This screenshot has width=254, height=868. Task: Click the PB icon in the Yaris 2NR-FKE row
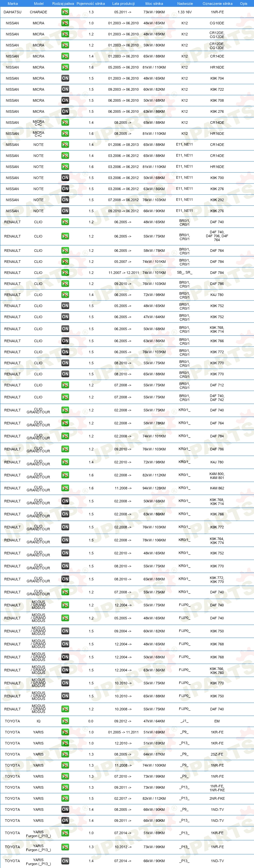[65, 798]
